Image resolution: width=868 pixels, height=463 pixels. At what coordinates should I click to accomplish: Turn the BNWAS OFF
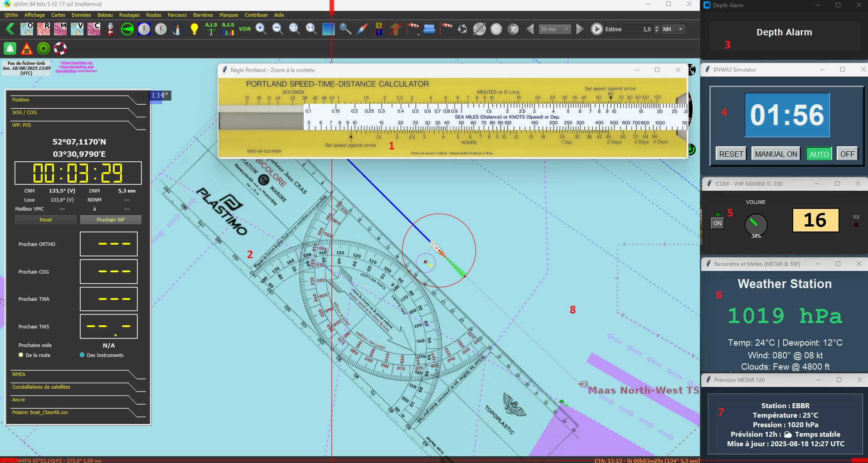pos(847,154)
